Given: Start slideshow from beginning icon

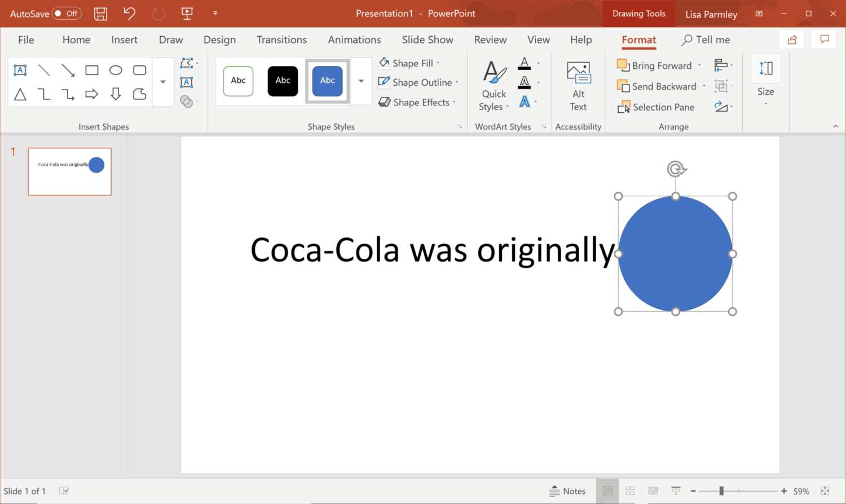Looking at the screenshot, I should [x=187, y=14].
